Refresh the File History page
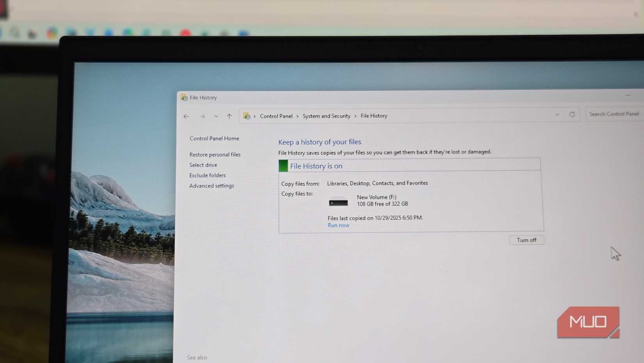This screenshot has width=644, height=363. [572, 114]
